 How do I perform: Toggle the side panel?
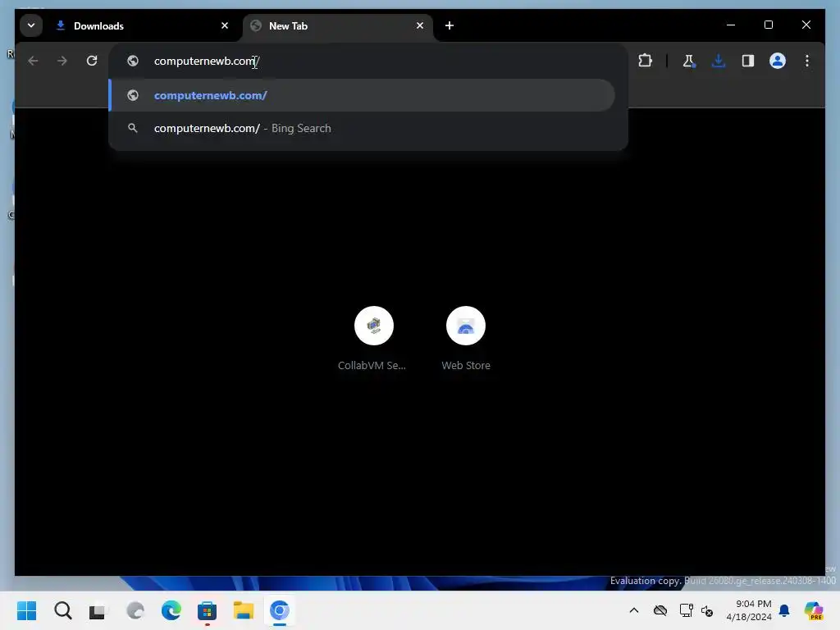pyautogui.click(x=748, y=61)
